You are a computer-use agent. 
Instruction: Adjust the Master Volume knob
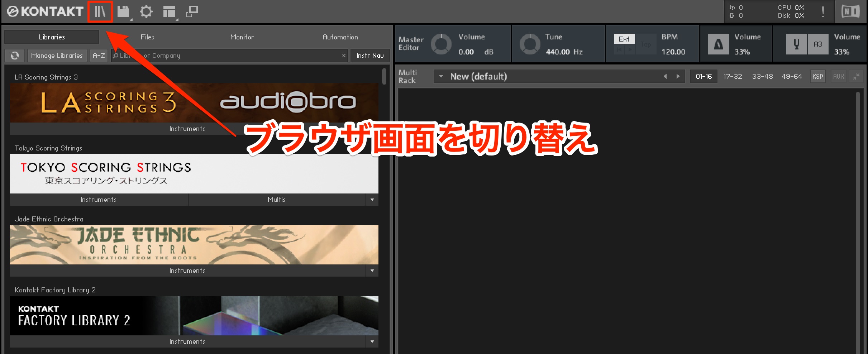(x=441, y=44)
